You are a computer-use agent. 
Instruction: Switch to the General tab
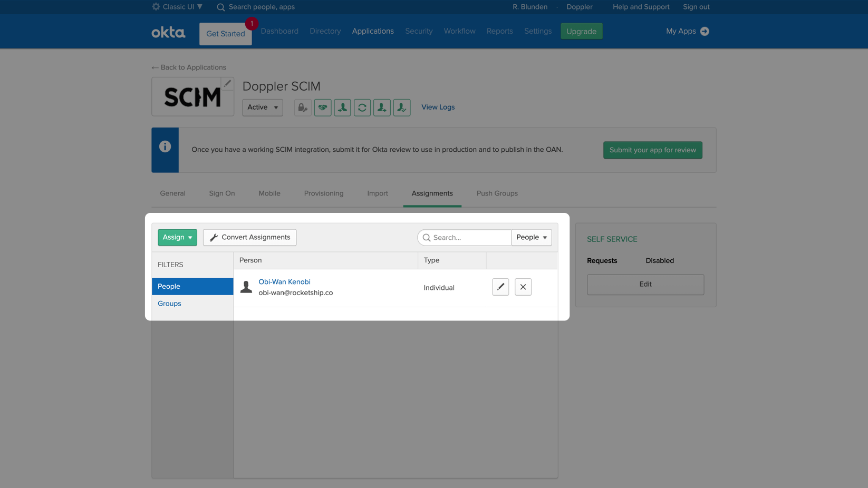(x=172, y=193)
